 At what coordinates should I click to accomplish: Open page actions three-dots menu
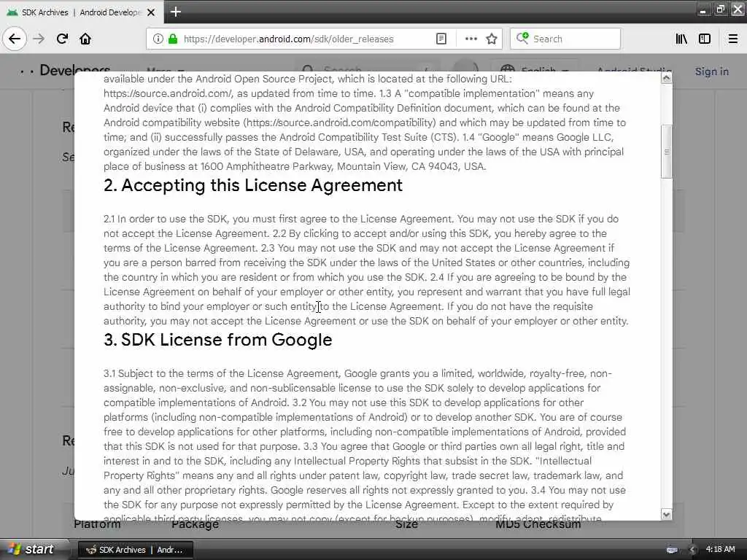[x=471, y=39]
